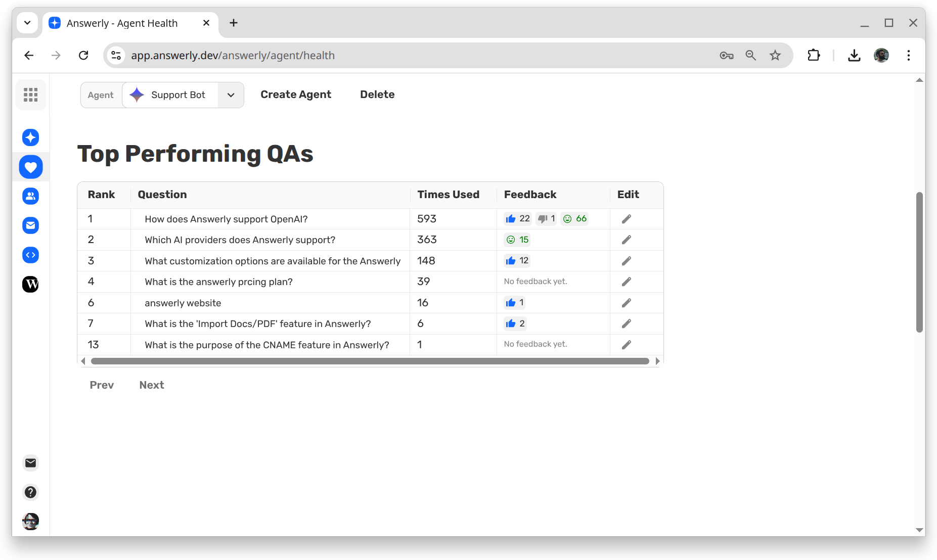Click the table's horizontal scrollbar
This screenshot has height=560, width=937.
(370, 361)
